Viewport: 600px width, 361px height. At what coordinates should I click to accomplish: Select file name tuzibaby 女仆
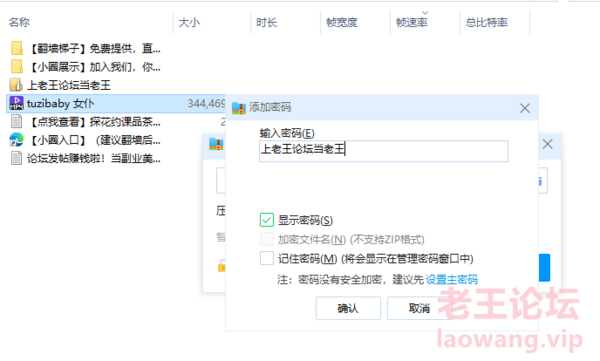[60, 103]
